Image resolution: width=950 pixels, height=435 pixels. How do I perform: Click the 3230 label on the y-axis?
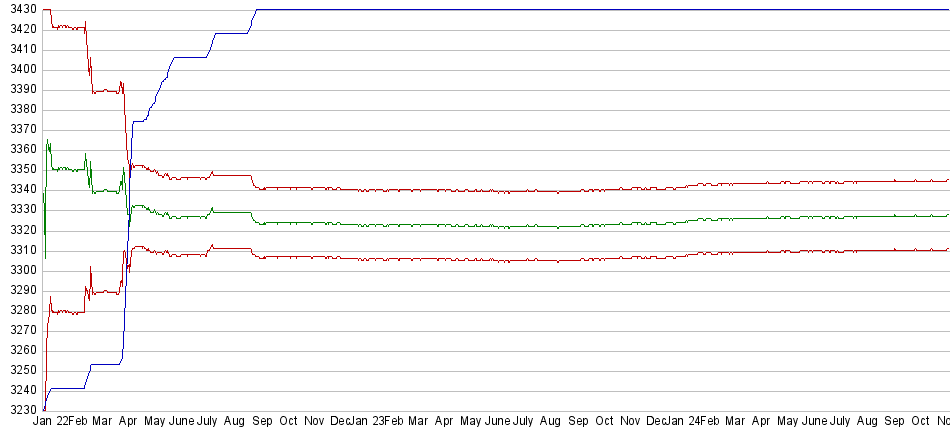(x=18, y=410)
